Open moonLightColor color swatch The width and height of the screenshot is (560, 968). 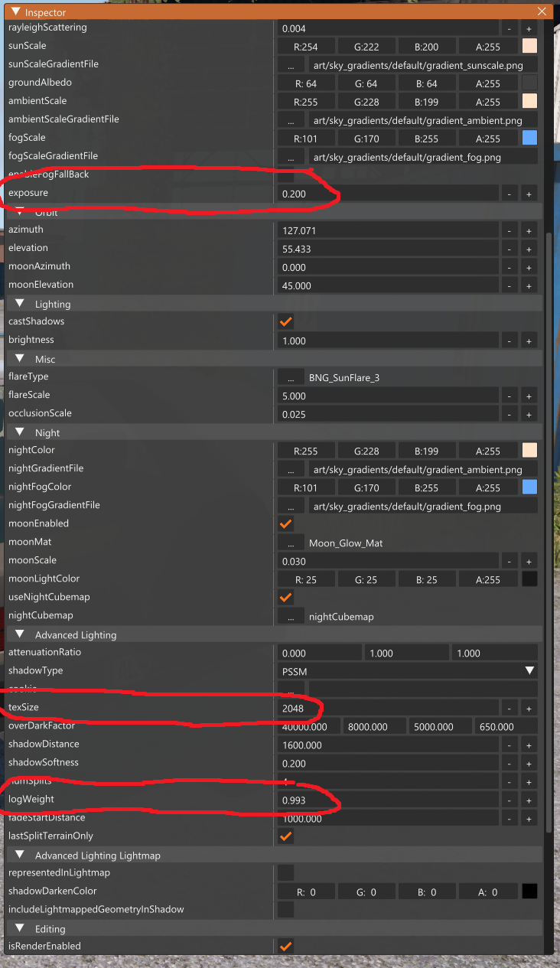click(x=529, y=579)
